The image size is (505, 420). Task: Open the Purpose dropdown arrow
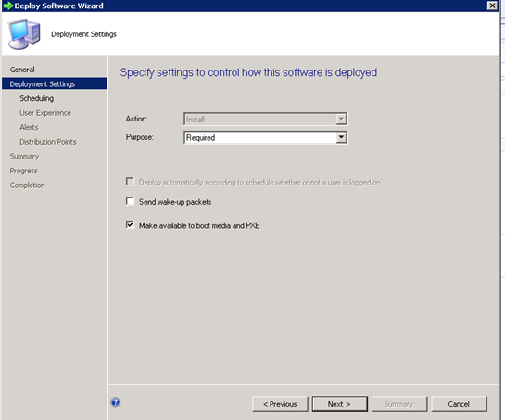341,137
